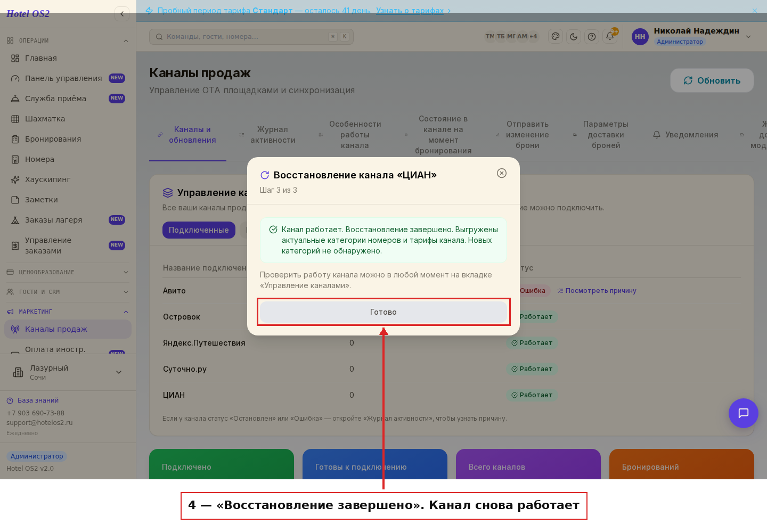
Task: Click the Ошибка status of Авито
Action: coord(532,291)
